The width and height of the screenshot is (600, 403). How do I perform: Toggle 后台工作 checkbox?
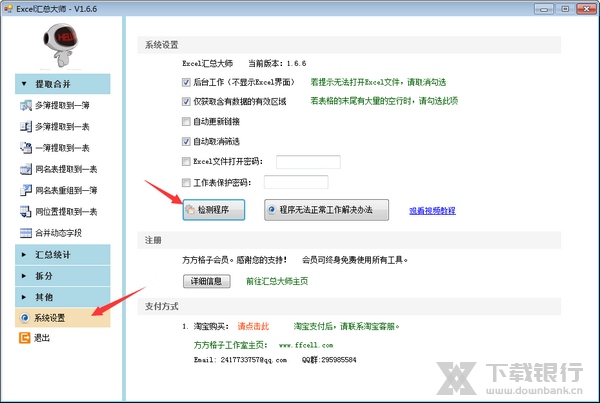(x=186, y=82)
